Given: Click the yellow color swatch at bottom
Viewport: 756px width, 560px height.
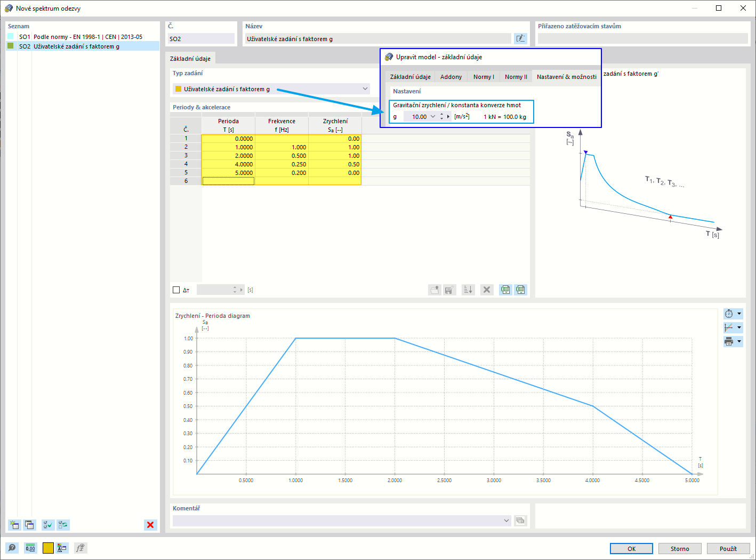Looking at the screenshot, I should (x=48, y=548).
